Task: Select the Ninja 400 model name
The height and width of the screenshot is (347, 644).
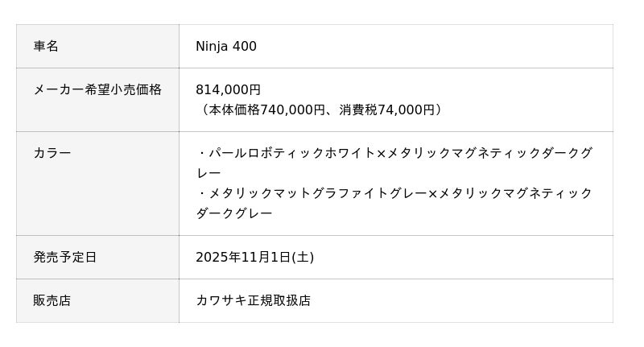Action: [226, 47]
